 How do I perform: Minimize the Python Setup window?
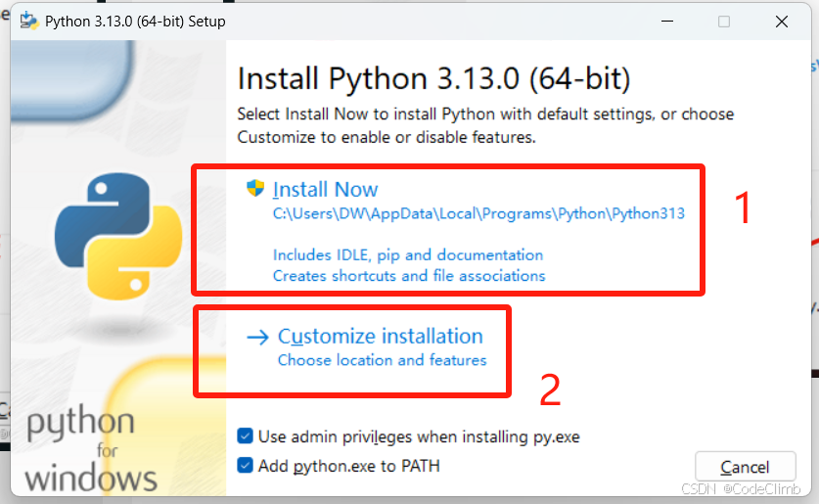tap(667, 22)
